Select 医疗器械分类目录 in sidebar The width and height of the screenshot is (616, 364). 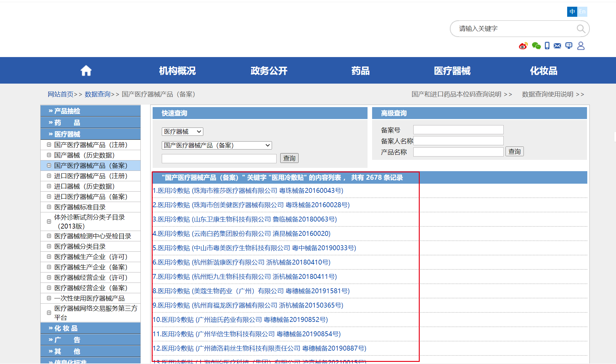point(80,247)
